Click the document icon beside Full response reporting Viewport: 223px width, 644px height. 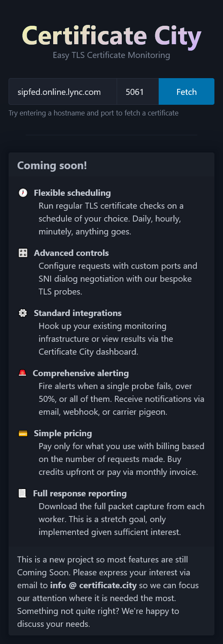[x=22, y=493]
